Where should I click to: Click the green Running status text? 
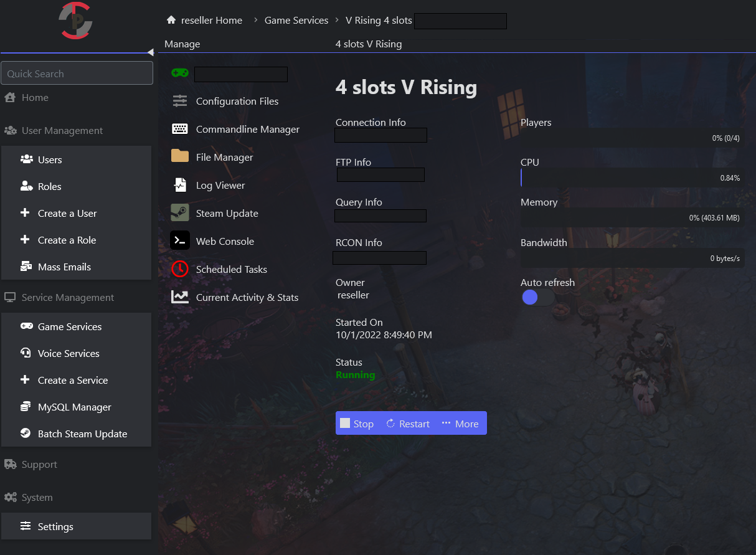[x=355, y=375]
